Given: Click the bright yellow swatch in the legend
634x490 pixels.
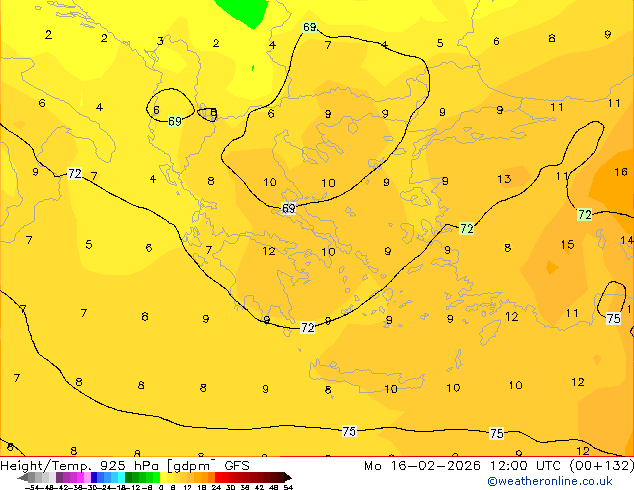Looking at the screenshot, I should (163, 477).
